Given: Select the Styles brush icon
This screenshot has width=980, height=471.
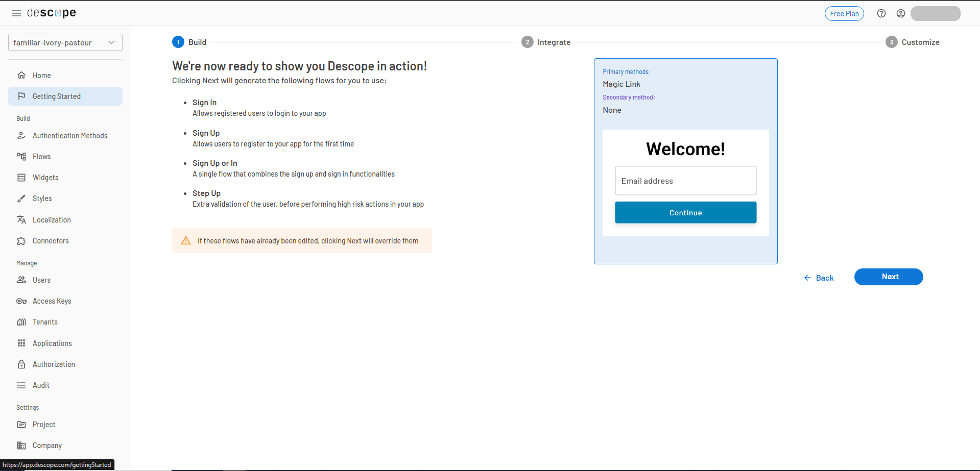Looking at the screenshot, I should tap(21, 199).
